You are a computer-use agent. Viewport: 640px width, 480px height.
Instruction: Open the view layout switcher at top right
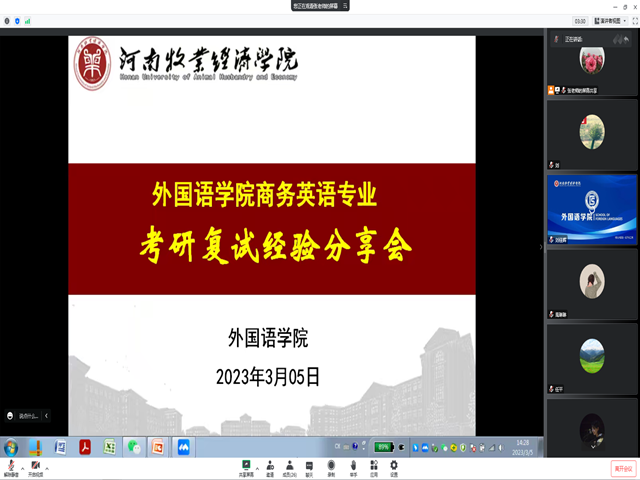point(611,20)
